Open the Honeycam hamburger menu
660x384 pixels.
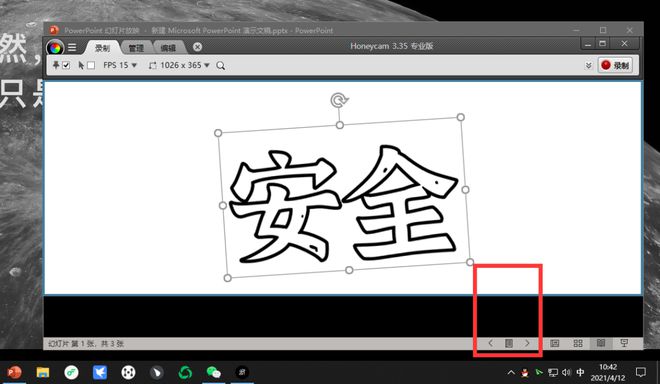click(x=72, y=47)
